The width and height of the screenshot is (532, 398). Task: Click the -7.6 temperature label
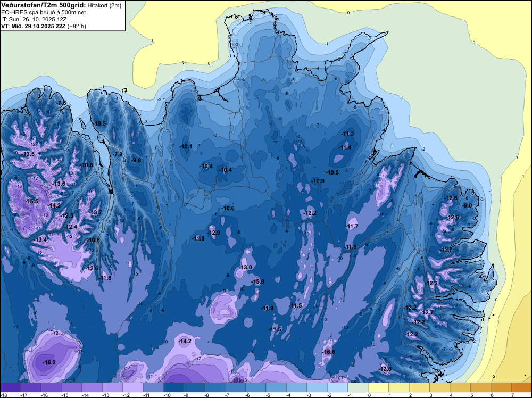point(61,103)
